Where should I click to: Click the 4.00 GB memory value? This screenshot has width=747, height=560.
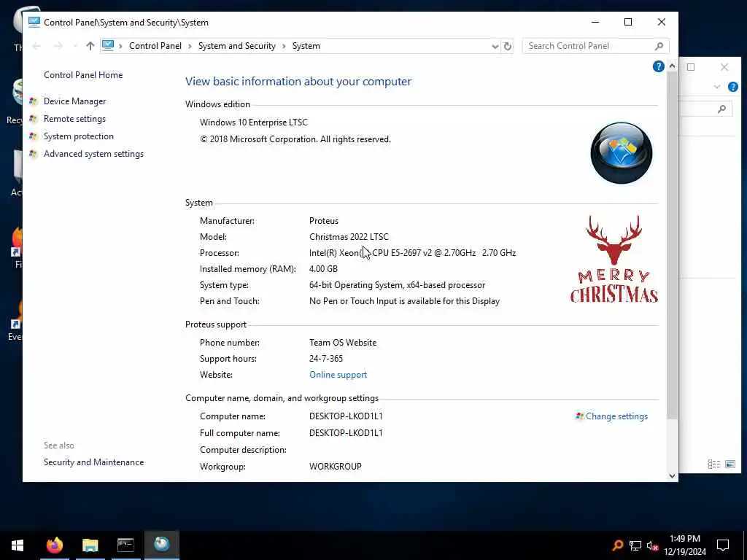click(x=323, y=268)
